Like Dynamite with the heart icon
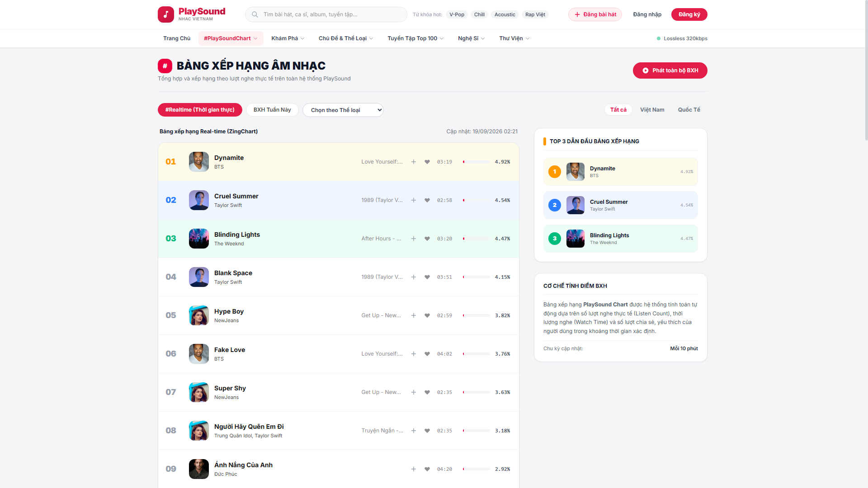This screenshot has height=488, width=868. click(x=427, y=162)
